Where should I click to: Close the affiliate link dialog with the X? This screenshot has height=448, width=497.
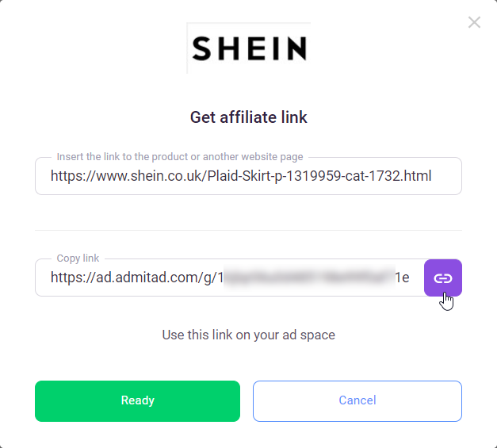474,22
